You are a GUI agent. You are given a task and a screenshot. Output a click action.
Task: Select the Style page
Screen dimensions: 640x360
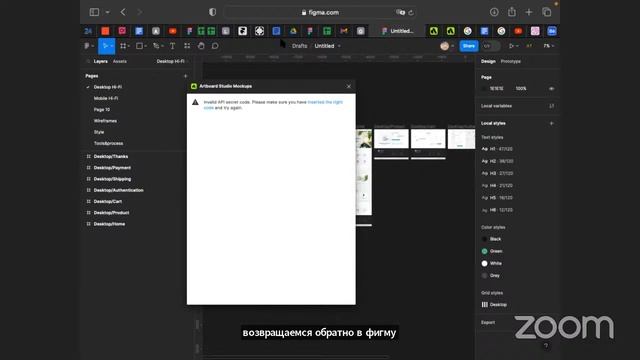coord(99,132)
